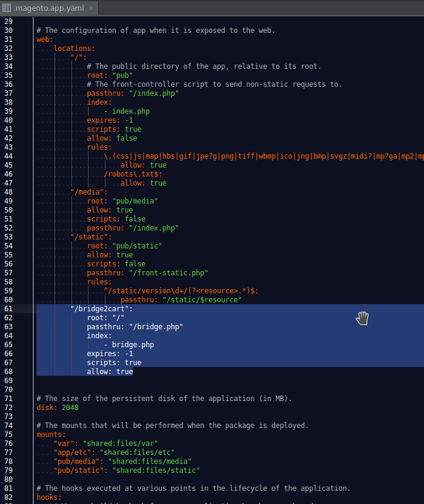Click the "/front-static.php" passthru value
Image resolution: width=424 pixels, height=504 pixels.
coord(168,273)
